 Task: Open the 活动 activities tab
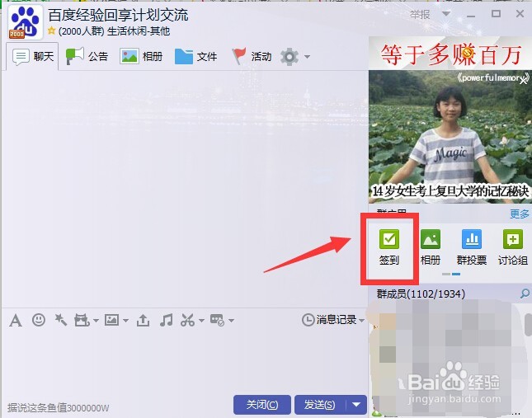252,56
